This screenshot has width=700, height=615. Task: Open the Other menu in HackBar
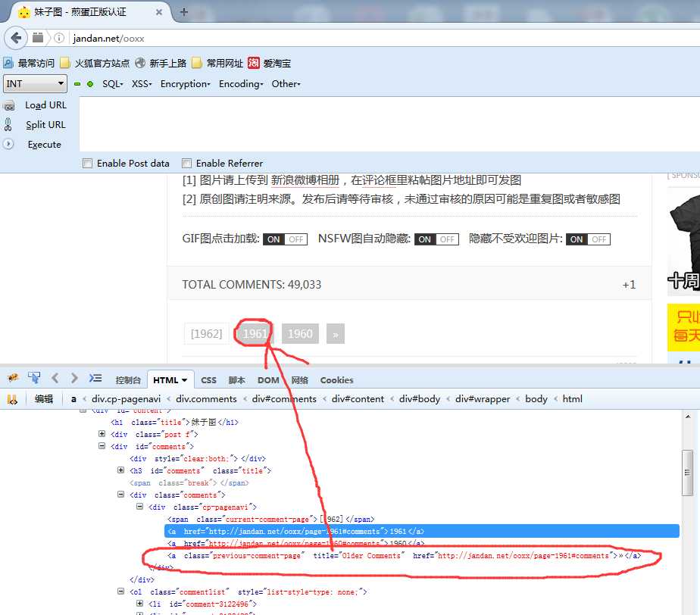coord(286,84)
